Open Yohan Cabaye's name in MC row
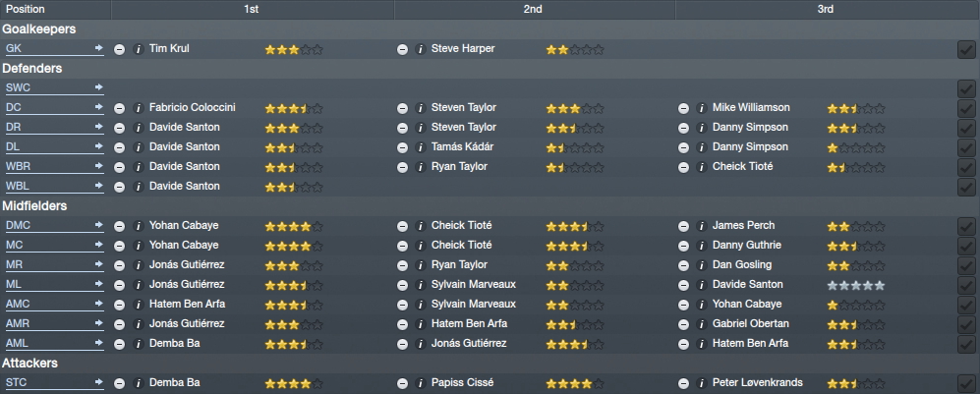Screen dimensions: 980x394 coord(184,245)
